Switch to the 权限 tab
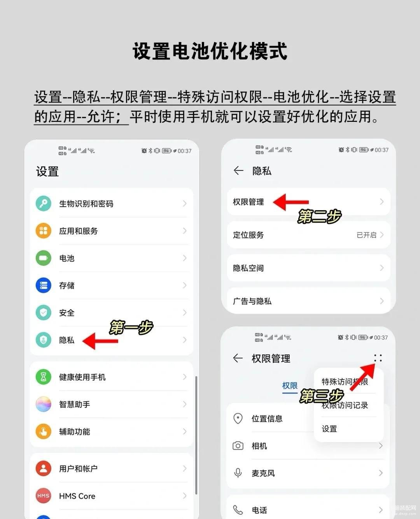This screenshot has height=519, width=420. [x=290, y=386]
